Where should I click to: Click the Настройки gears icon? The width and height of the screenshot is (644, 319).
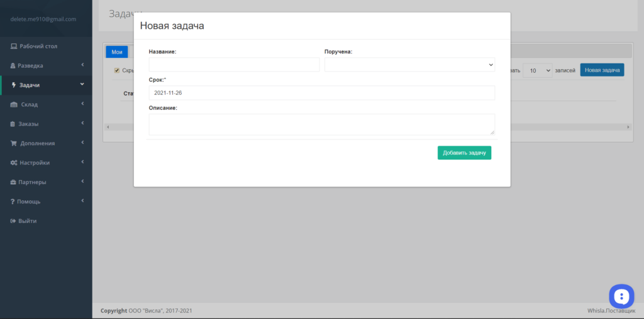pyautogui.click(x=14, y=163)
